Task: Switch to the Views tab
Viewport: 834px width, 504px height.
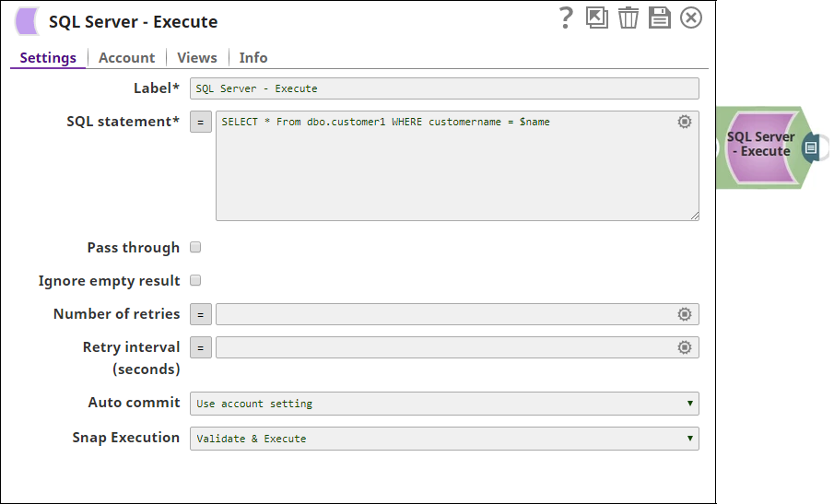Action: [x=197, y=57]
